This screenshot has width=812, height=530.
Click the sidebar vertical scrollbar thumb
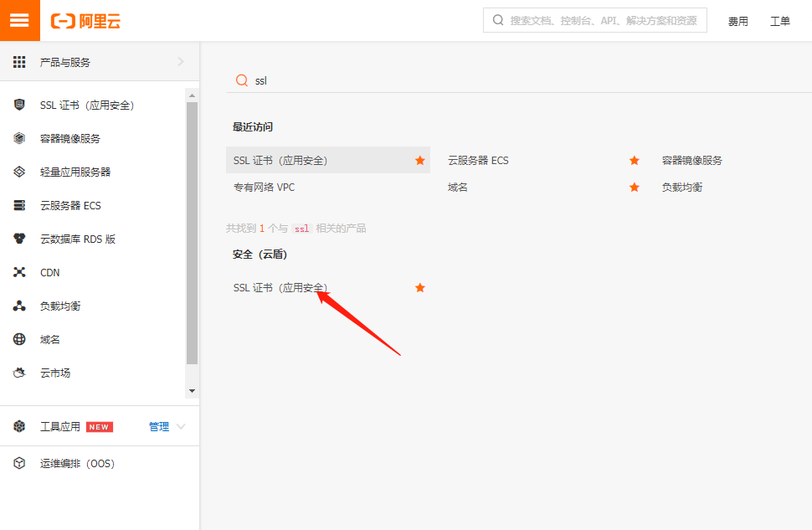[193, 233]
